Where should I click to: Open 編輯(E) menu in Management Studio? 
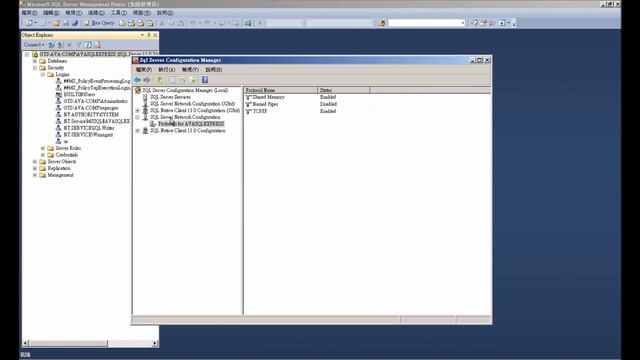tap(51, 13)
